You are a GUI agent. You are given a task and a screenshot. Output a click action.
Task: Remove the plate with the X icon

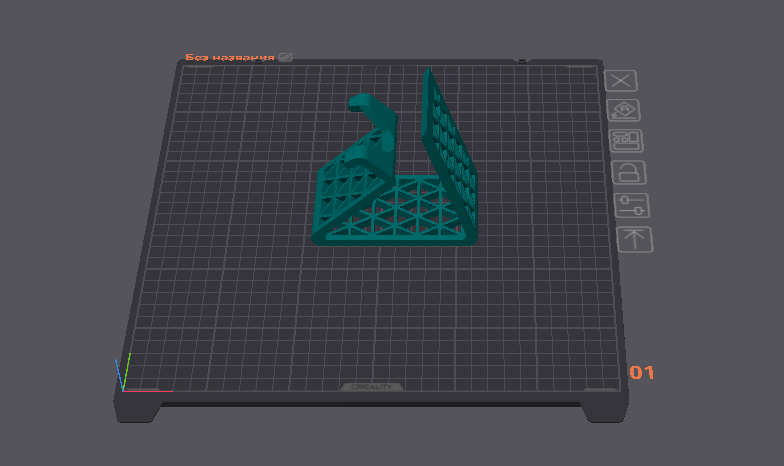coord(620,80)
